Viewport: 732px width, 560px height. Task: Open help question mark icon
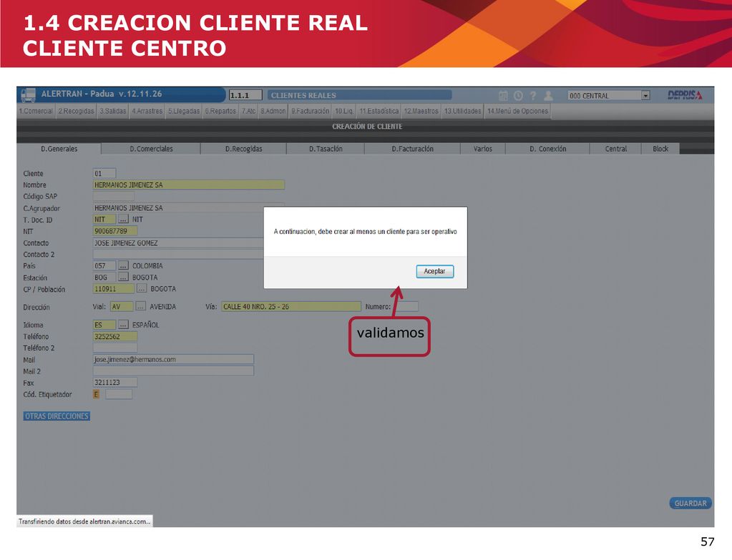pyautogui.click(x=533, y=95)
